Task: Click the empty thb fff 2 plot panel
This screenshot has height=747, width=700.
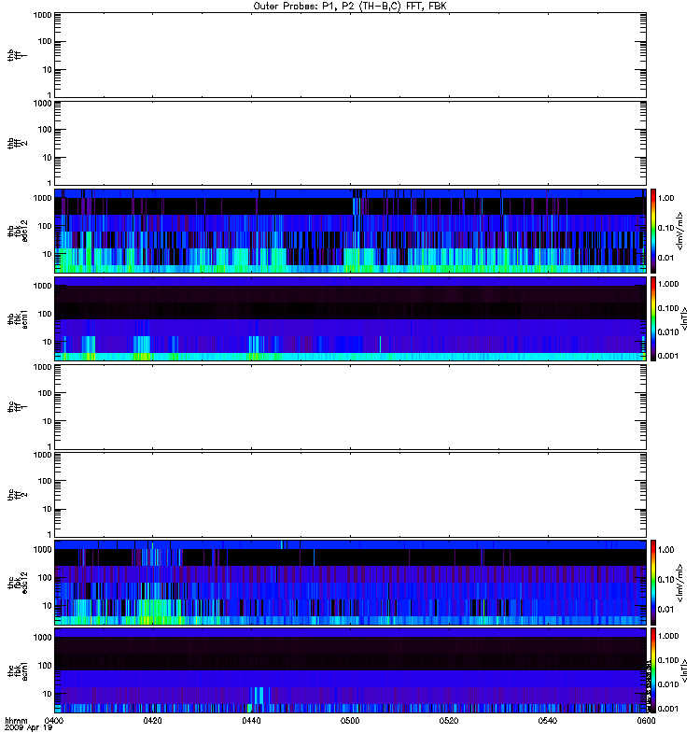Action: tap(351, 143)
